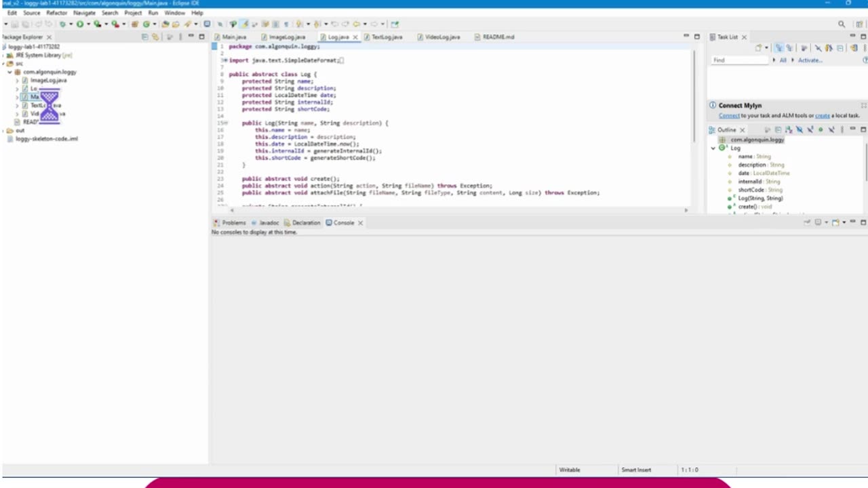Select Log(String, String) constructor in Outline
The image size is (868, 488).
pos(760,198)
